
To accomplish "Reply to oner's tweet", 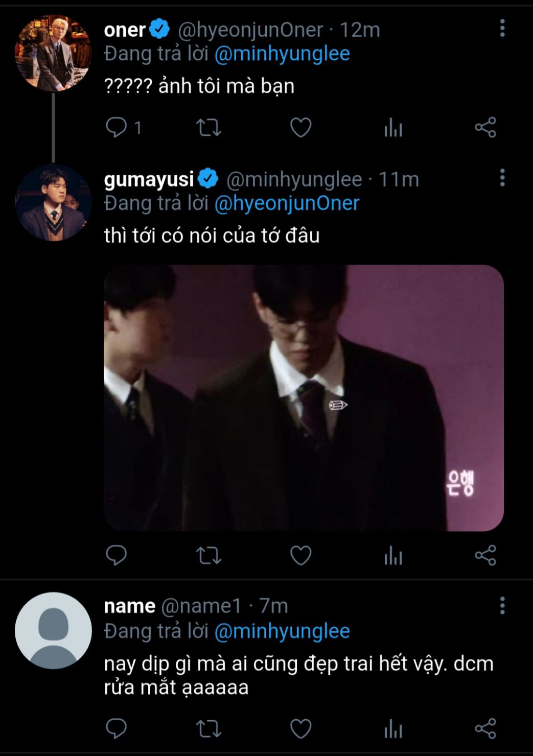I will coord(116,127).
